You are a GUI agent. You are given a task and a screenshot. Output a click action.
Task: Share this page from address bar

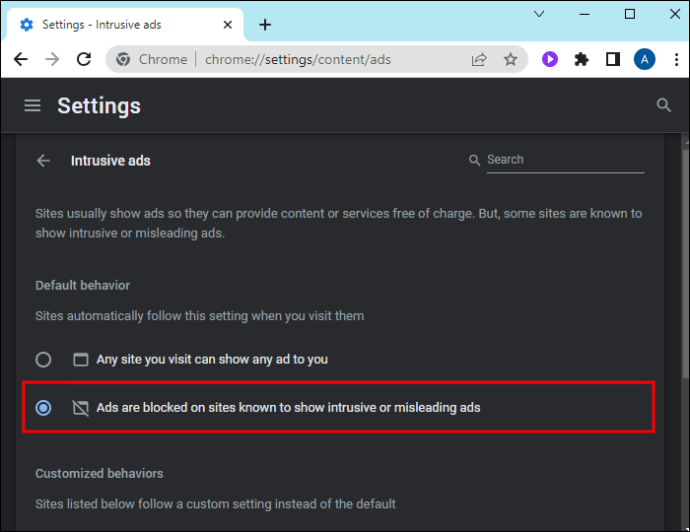(480, 60)
